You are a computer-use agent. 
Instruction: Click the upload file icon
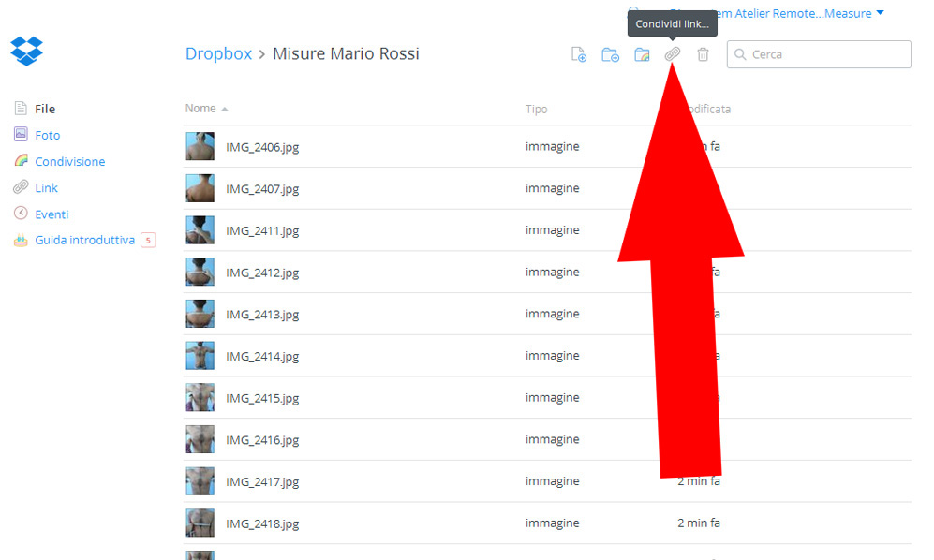[579, 54]
